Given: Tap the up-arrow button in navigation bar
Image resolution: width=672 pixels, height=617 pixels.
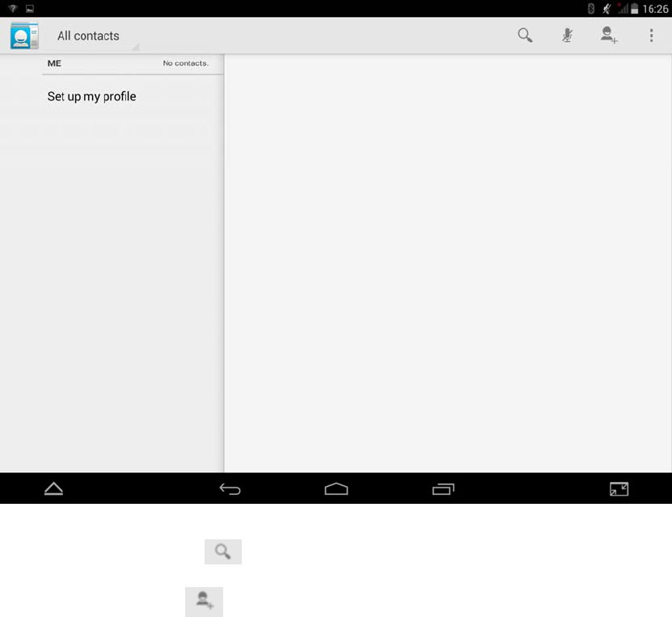Looking at the screenshot, I should tap(53, 488).
